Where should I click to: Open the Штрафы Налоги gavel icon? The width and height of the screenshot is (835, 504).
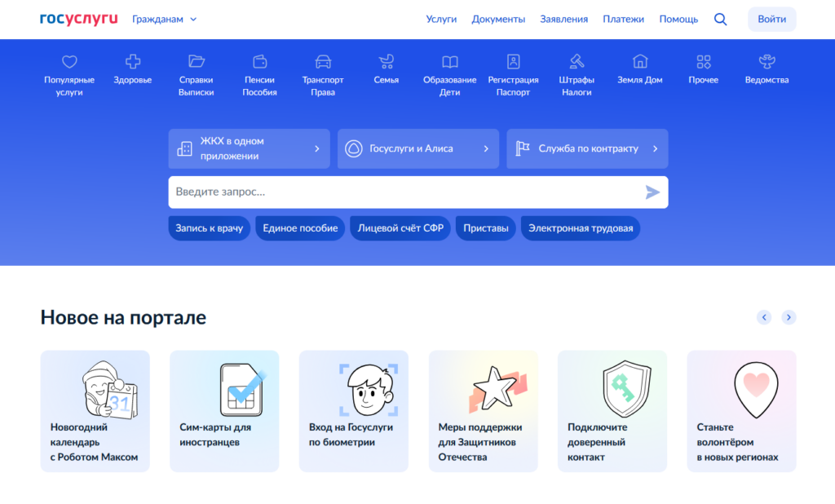tap(577, 62)
